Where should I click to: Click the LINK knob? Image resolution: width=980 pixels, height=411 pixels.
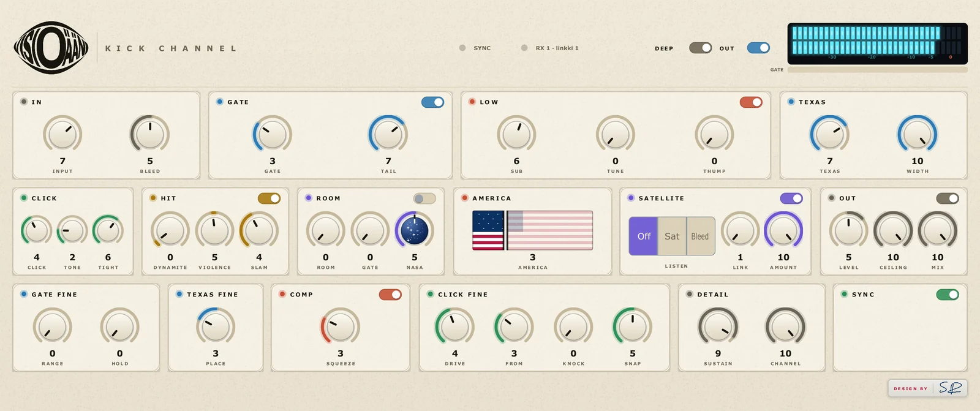click(741, 231)
